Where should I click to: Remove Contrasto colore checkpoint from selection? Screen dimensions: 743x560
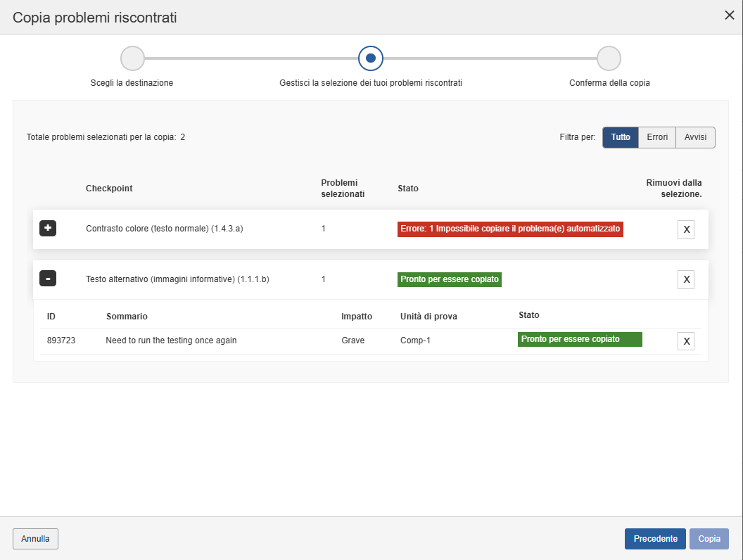(686, 229)
